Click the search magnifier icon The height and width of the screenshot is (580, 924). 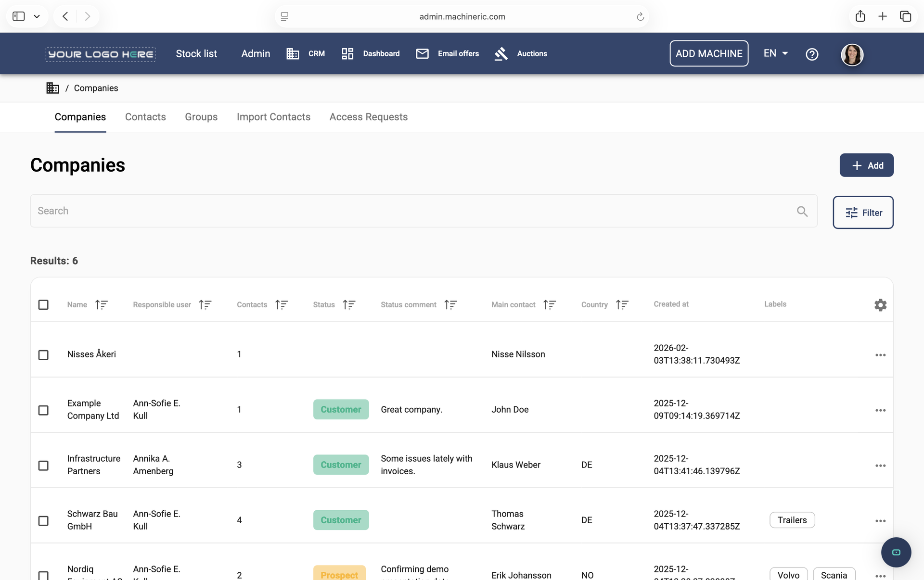[802, 211]
